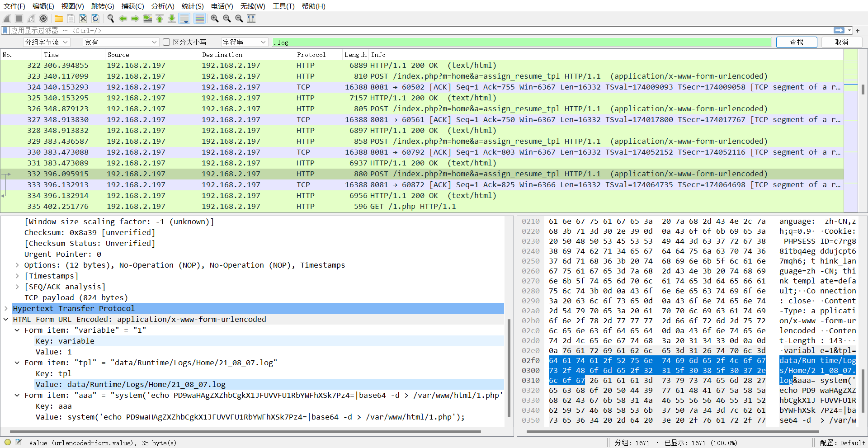Screen dimensions: 868x448
Task: Open a saved capture file
Action: tap(59, 19)
